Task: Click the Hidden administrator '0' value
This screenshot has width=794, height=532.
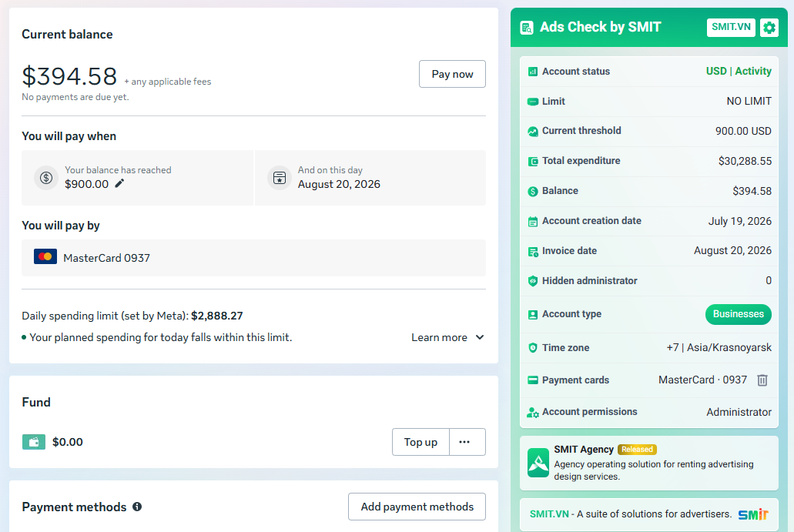Action: 769,280
